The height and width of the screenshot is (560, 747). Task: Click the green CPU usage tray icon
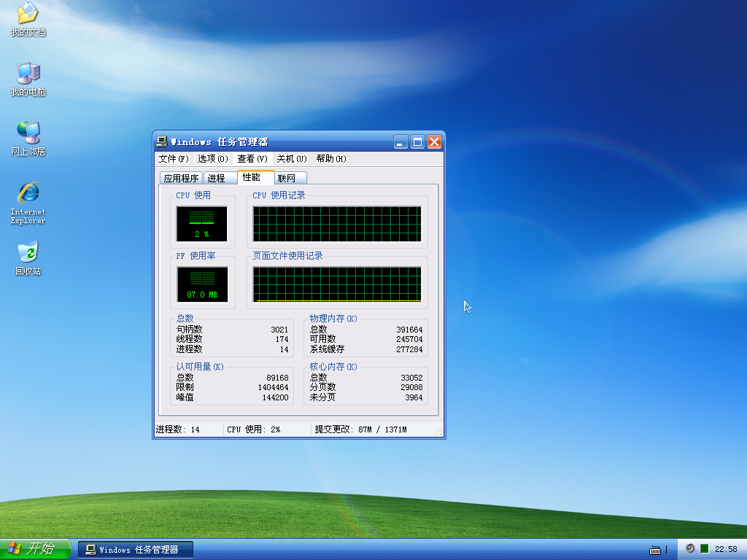(705, 549)
